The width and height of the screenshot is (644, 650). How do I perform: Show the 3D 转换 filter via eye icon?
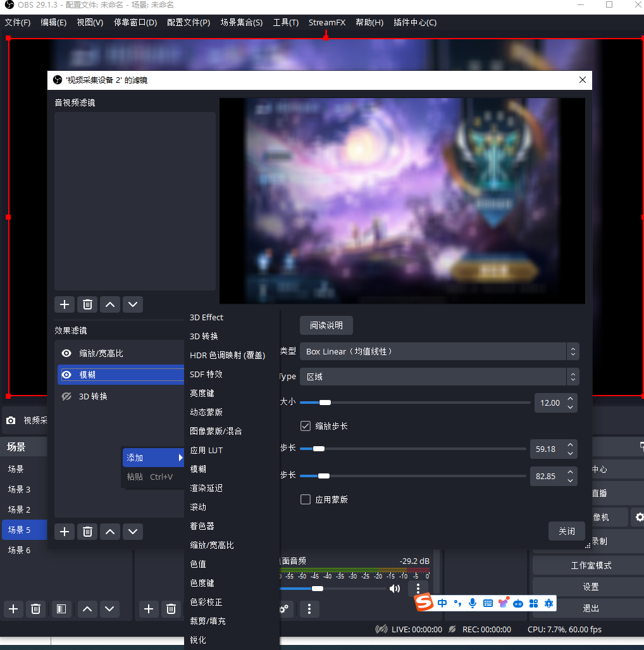click(66, 396)
